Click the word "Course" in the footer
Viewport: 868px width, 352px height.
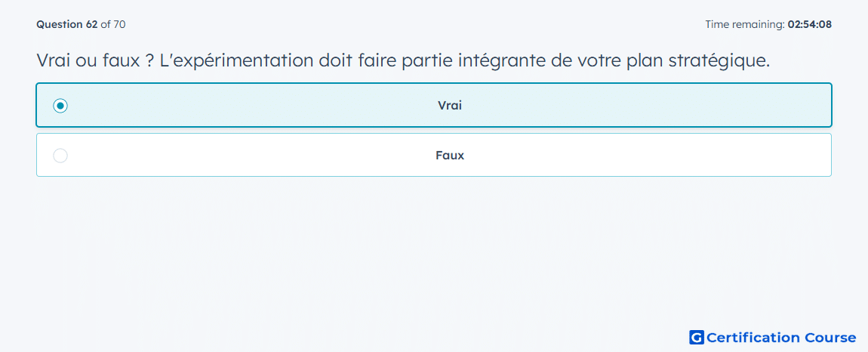[x=830, y=338]
